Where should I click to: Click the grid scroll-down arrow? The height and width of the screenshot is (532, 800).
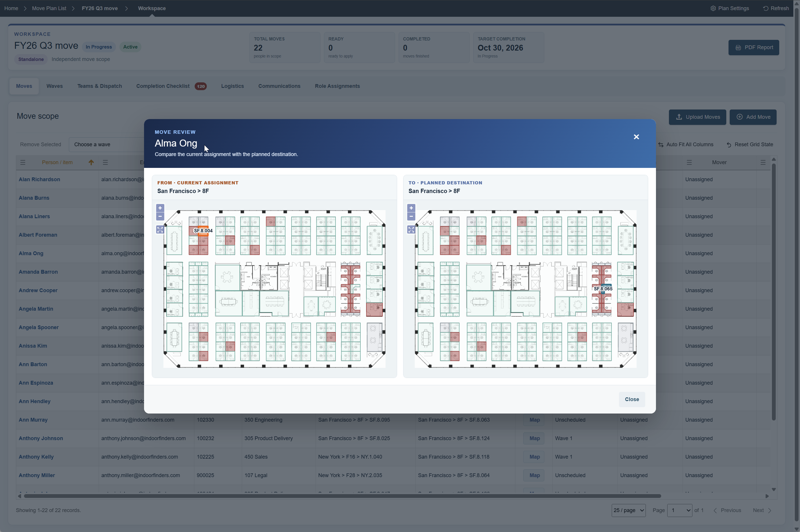point(773,489)
